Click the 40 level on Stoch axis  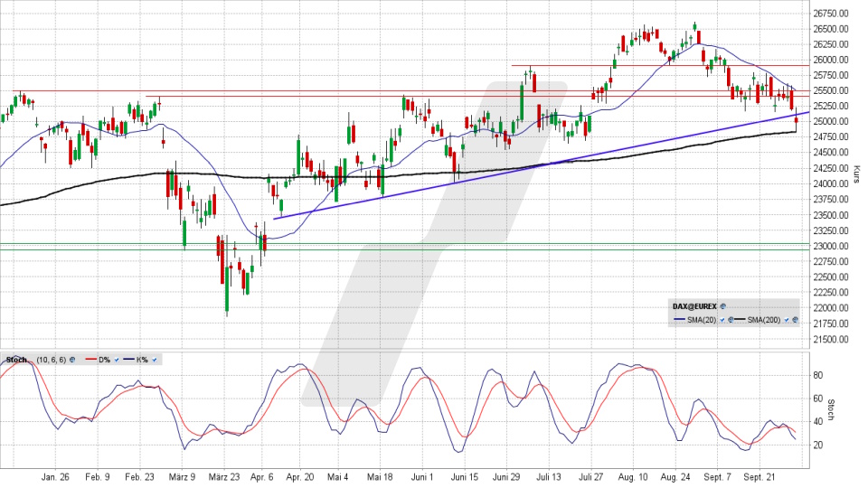(817, 422)
